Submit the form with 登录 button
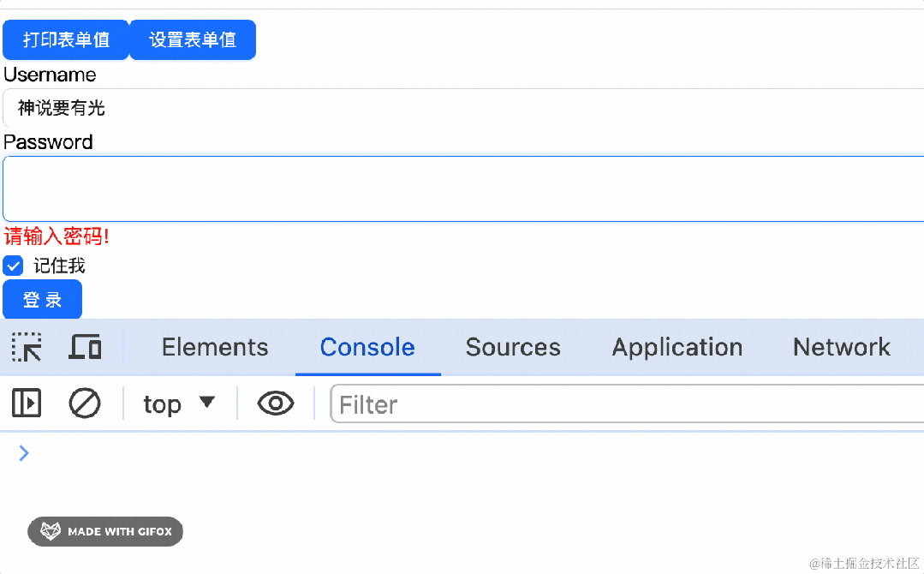Viewport: 924px width, 574px height. [x=43, y=300]
